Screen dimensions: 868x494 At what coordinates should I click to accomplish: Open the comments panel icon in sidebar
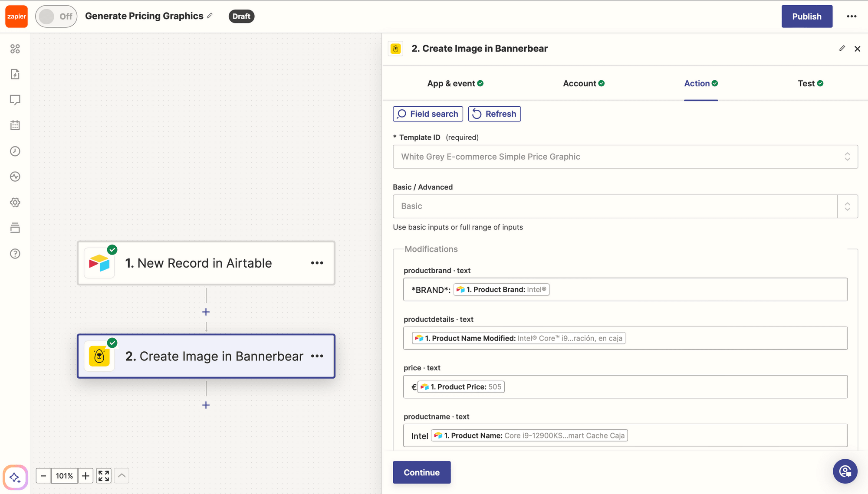point(15,100)
